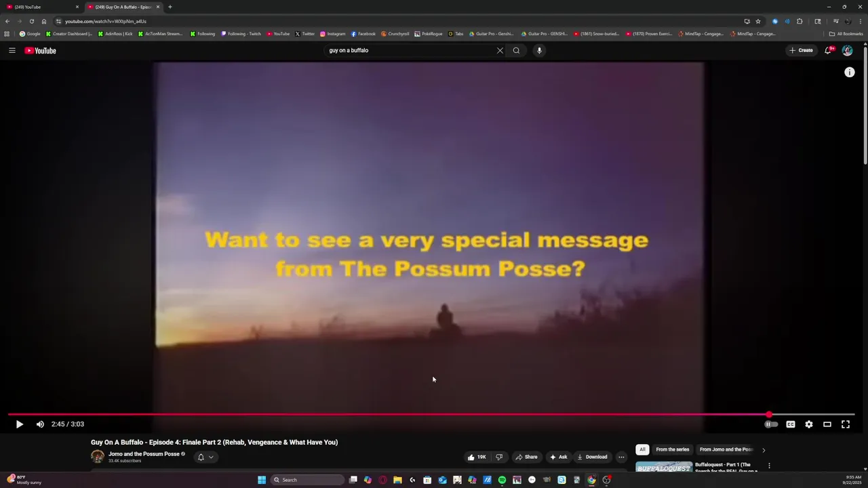This screenshot has height=488, width=868.
Task: Turn on closed captions
Action: click(x=791, y=424)
